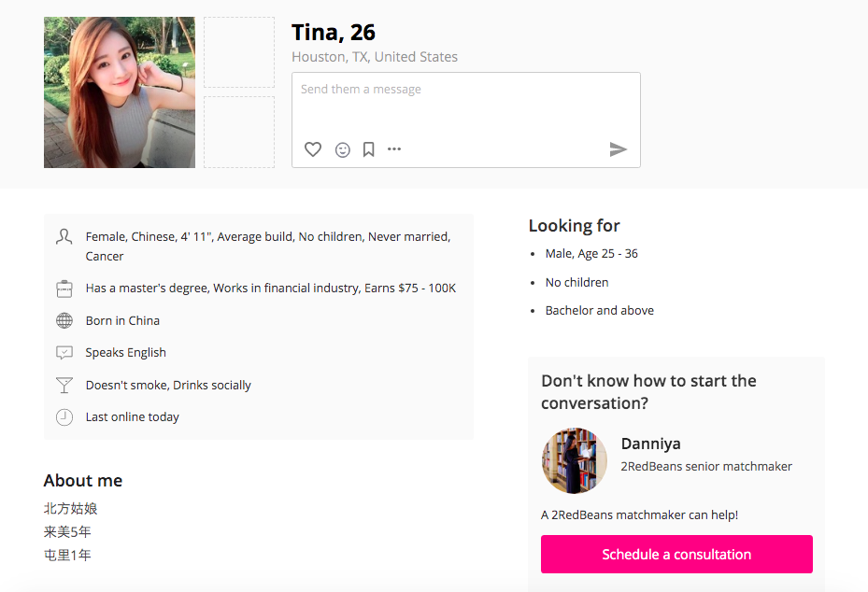Send the message with arrow icon
Image resolution: width=868 pixels, height=592 pixels.
618,149
